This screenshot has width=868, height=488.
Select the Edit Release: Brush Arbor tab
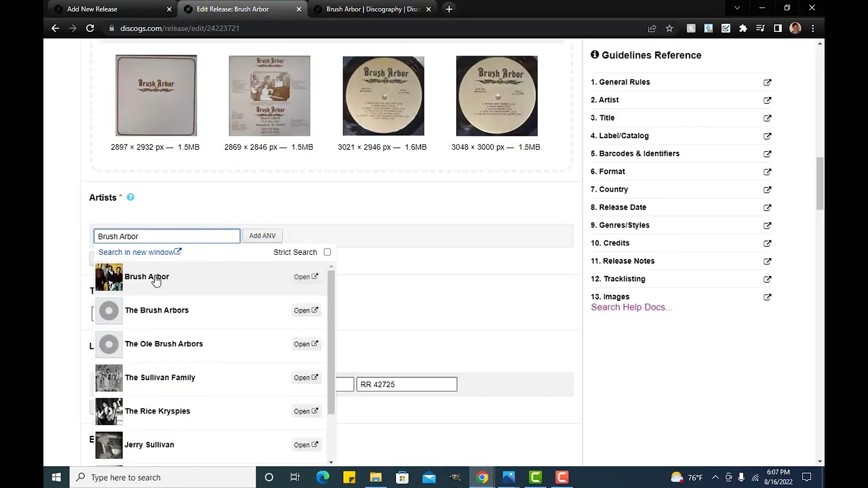click(x=242, y=9)
